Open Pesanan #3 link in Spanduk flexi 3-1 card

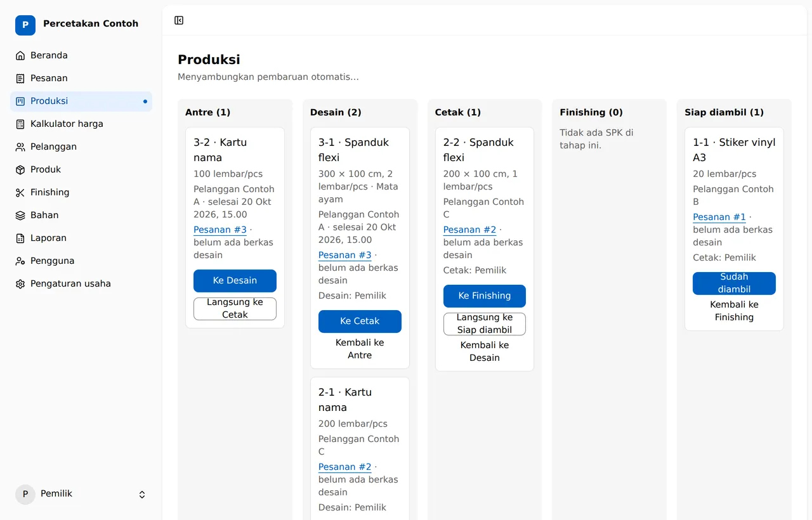click(x=345, y=255)
